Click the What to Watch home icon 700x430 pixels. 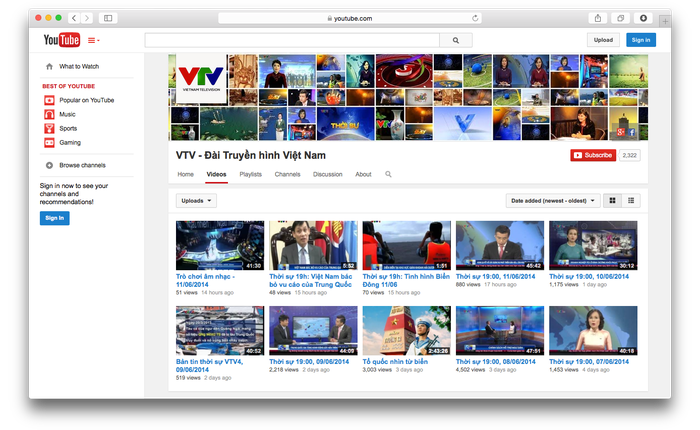click(49, 67)
